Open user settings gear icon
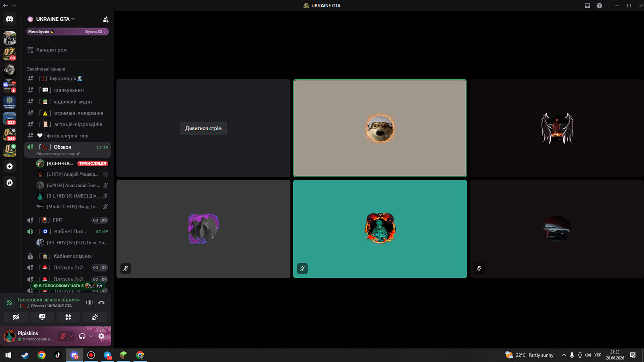 [x=101, y=336]
